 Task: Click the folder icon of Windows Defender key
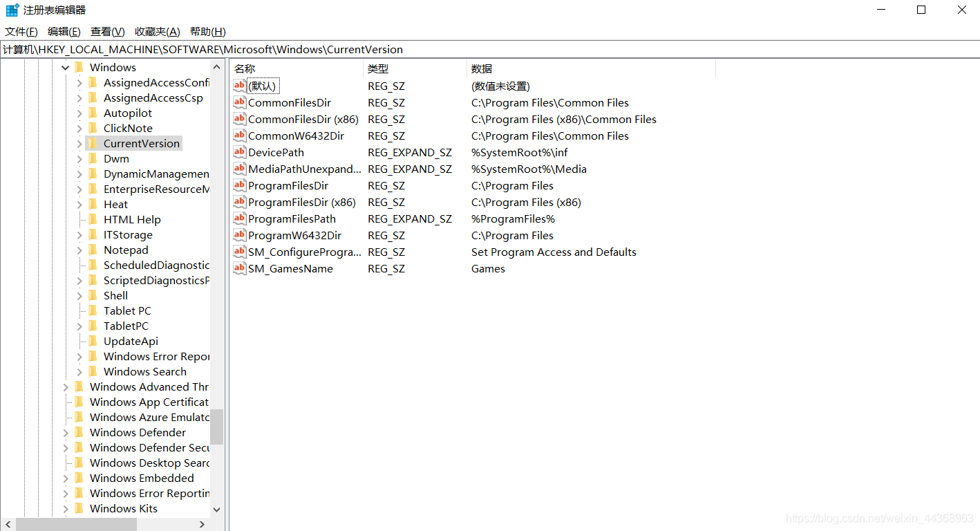tap(79, 432)
